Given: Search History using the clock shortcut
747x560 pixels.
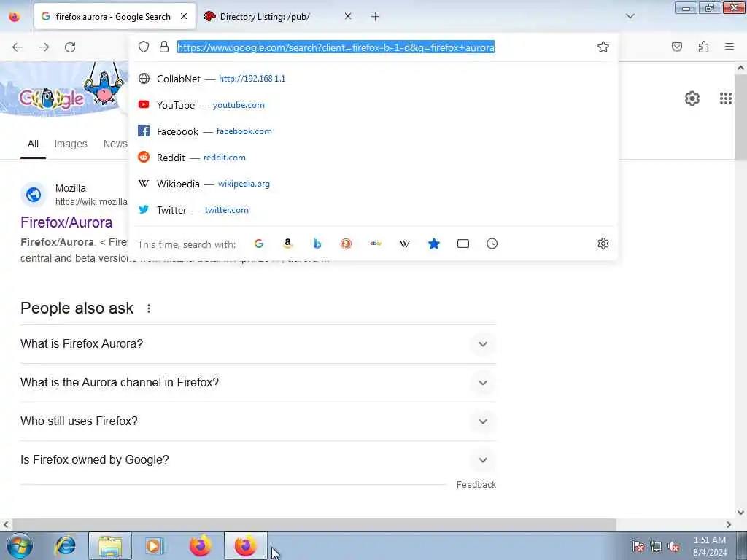Looking at the screenshot, I should [x=492, y=244].
